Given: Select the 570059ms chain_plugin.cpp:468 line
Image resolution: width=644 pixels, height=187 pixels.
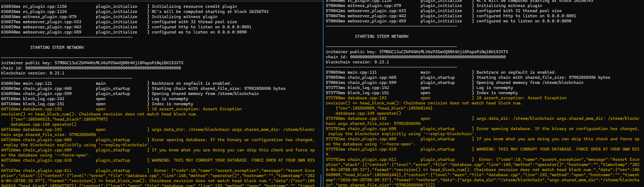Looking at the screenshot, I should 468,77.
